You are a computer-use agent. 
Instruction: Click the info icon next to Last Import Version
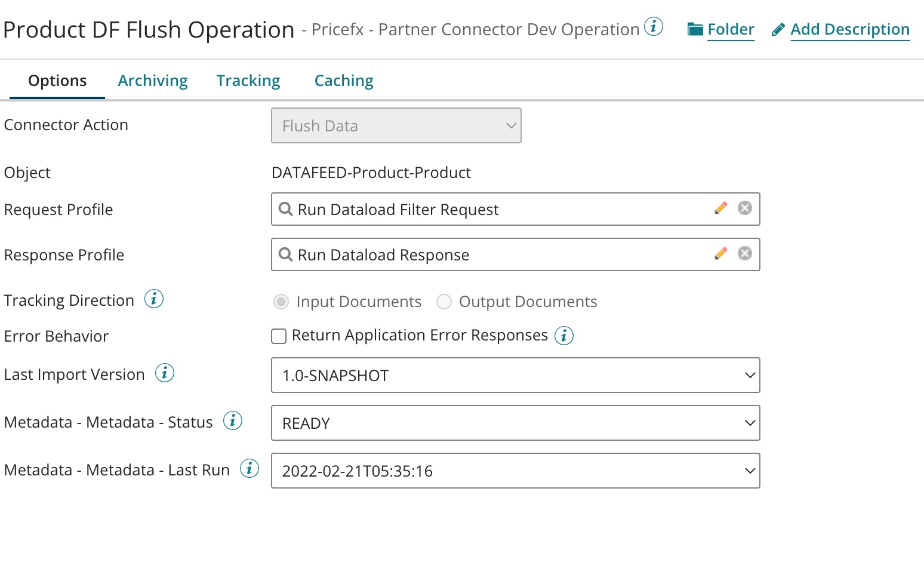click(165, 373)
